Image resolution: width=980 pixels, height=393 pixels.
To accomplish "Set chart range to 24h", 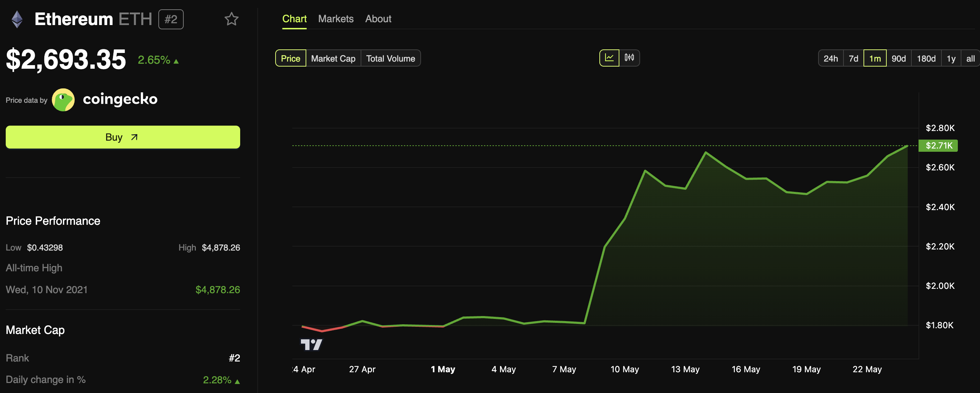I will 831,58.
